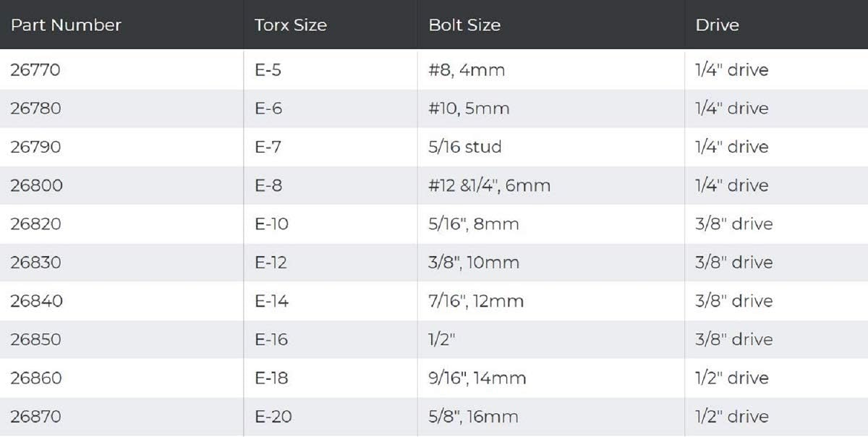Click the Bolt Size column header
The image size is (868, 437).
[x=464, y=25]
